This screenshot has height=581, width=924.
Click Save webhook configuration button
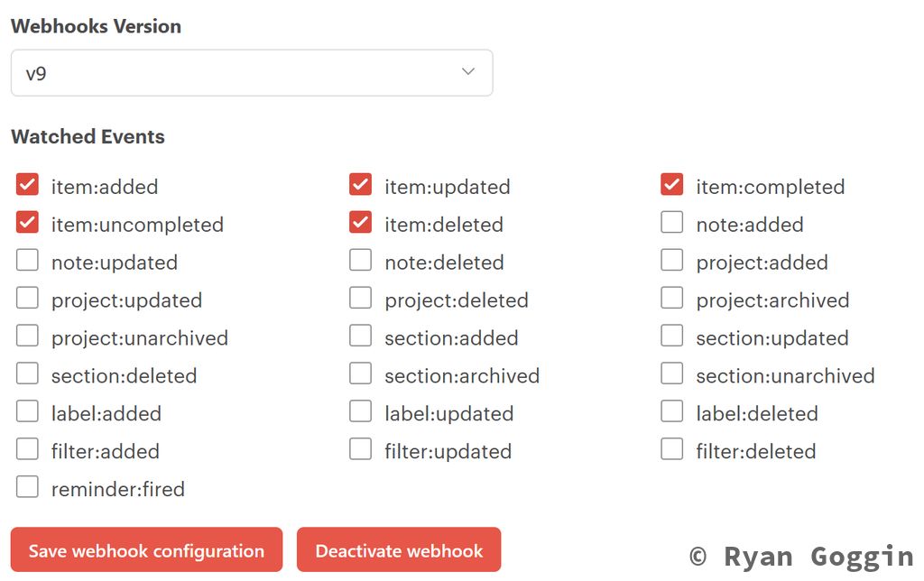146,550
